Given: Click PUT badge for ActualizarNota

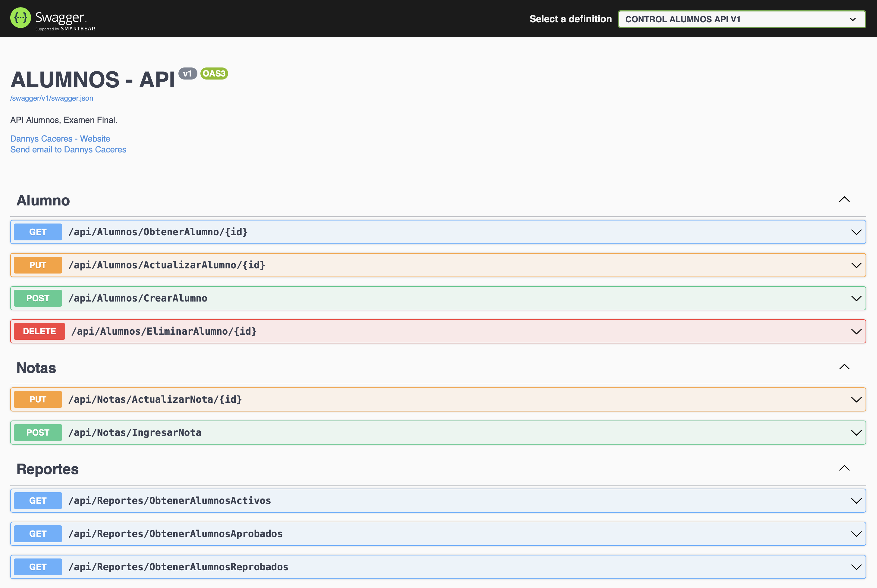Looking at the screenshot, I should click(x=38, y=400).
